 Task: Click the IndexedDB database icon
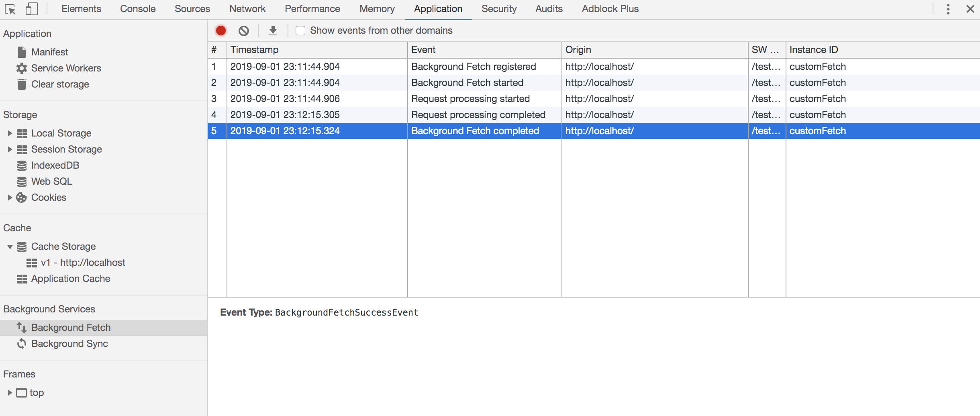(x=22, y=165)
